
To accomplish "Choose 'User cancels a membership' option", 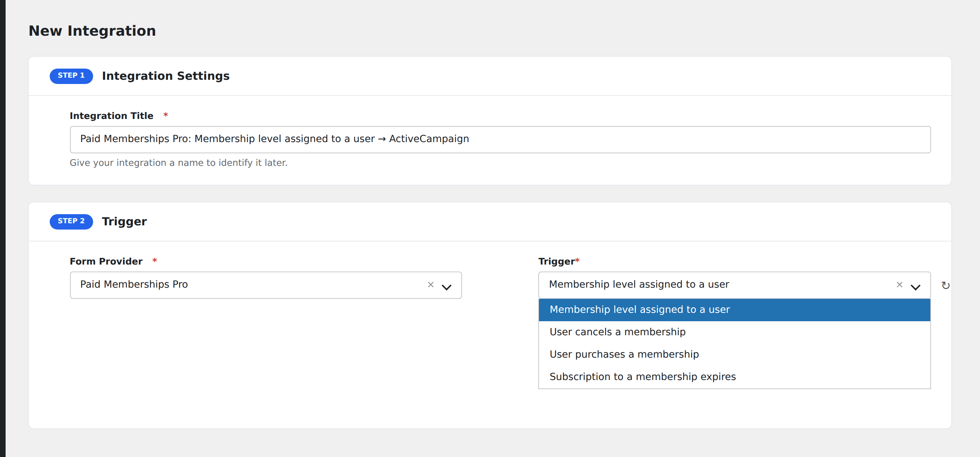I will 734,332.
